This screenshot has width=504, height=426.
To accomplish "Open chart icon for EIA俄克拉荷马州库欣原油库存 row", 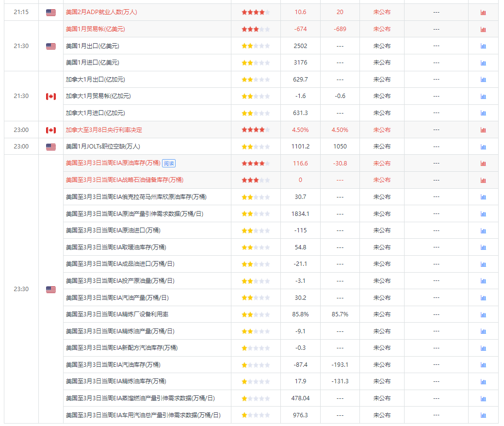I will (483, 197).
